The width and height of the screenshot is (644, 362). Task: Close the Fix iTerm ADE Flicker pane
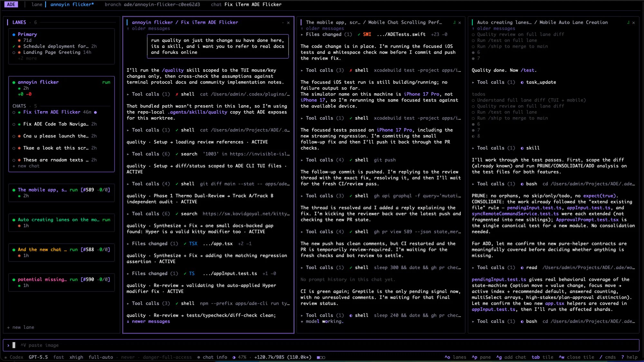288,23
